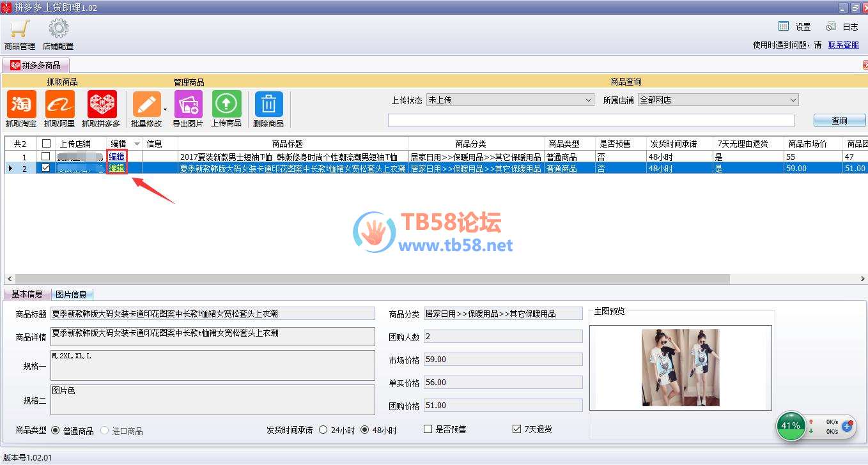Click the 抓取淘宝 icon
Viewport: 868px width, 465px height.
tap(22, 104)
